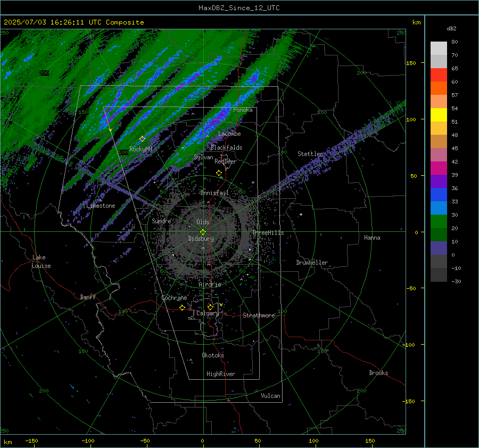
Task: Select the Innisfail label
Action: coord(214,193)
